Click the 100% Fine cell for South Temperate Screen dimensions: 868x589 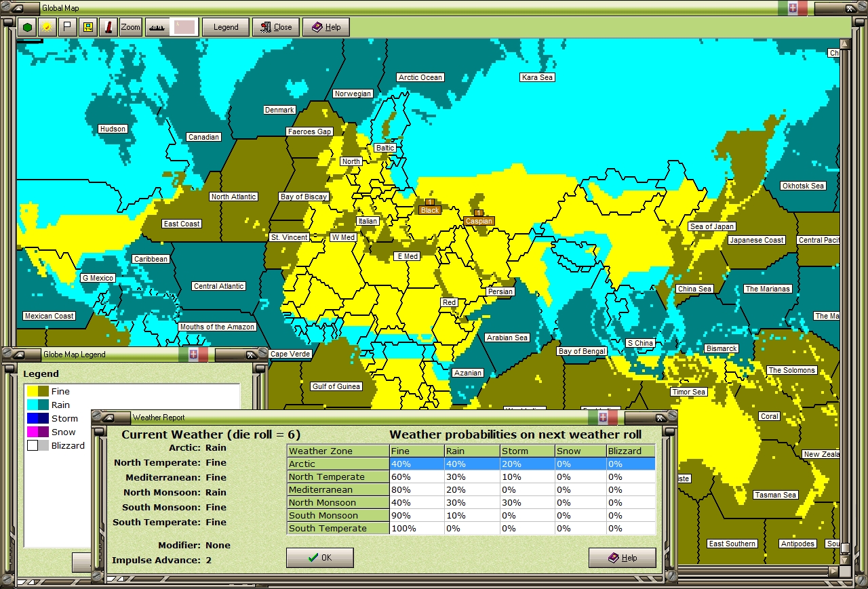click(x=416, y=528)
